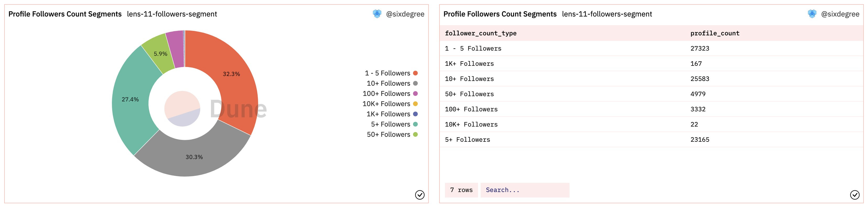Toggle the 1 - 5 Followers legend dot
This screenshot has height=208, width=868.
(x=415, y=73)
